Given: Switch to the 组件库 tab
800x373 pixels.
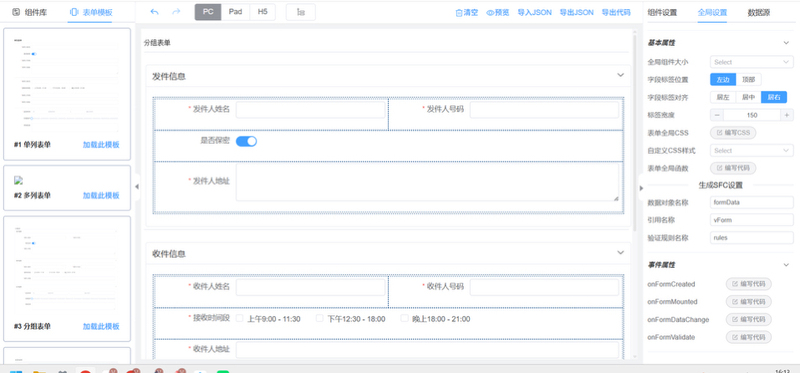Looking at the screenshot, I should [30, 13].
